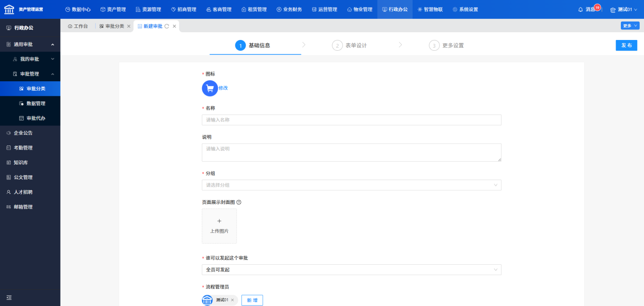This screenshot has height=306, width=644.
Task: Open 公文管理 in the sidebar
Action: pos(30,177)
